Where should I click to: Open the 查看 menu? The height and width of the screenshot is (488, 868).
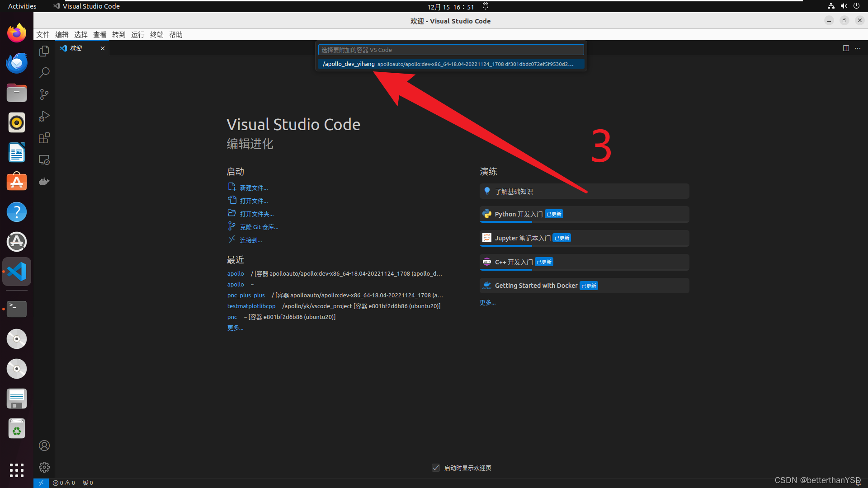click(100, 35)
